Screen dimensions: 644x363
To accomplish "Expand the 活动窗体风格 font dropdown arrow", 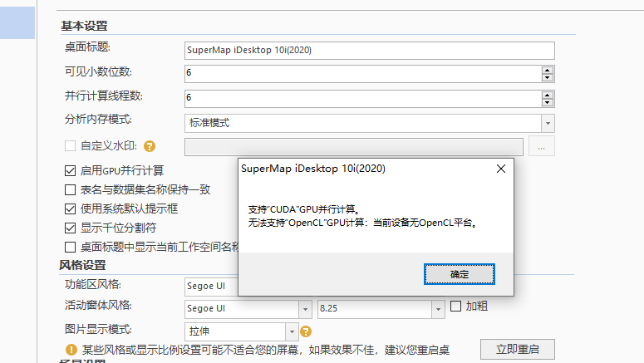I will coord(305,309).
